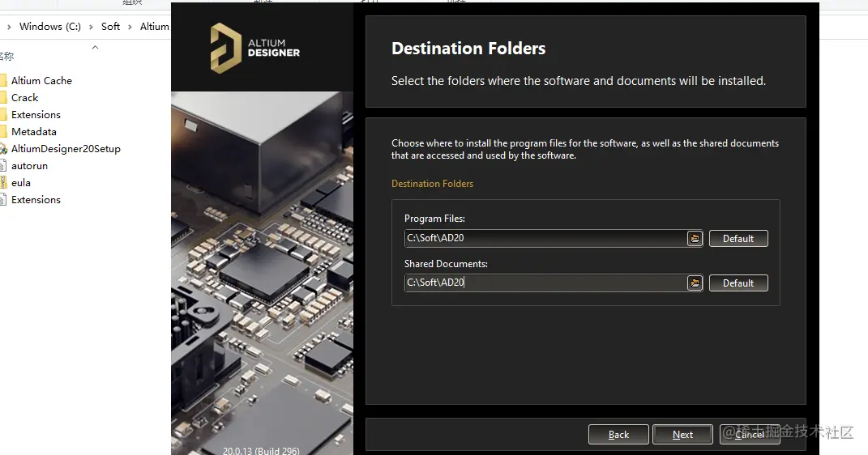Click Windows (C:) in Explorer breadcrumb
This screenshot has height=455, width=868.
pos(49,27)
